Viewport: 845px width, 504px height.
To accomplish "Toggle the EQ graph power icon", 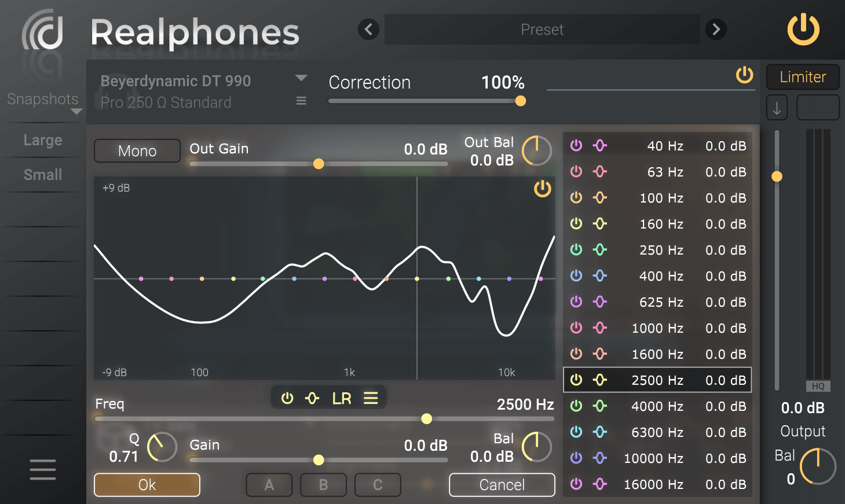I will [x=543, y=189].
